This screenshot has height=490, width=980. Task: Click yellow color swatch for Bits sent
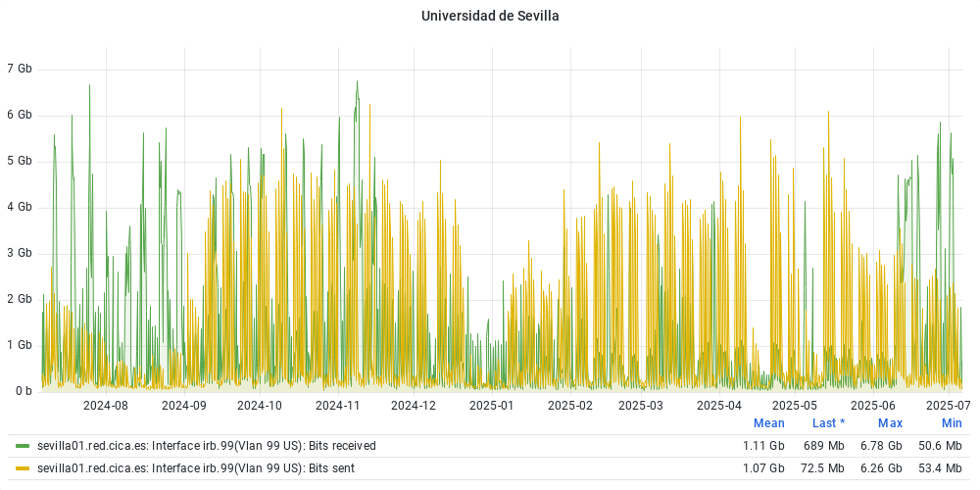[24, 468]
